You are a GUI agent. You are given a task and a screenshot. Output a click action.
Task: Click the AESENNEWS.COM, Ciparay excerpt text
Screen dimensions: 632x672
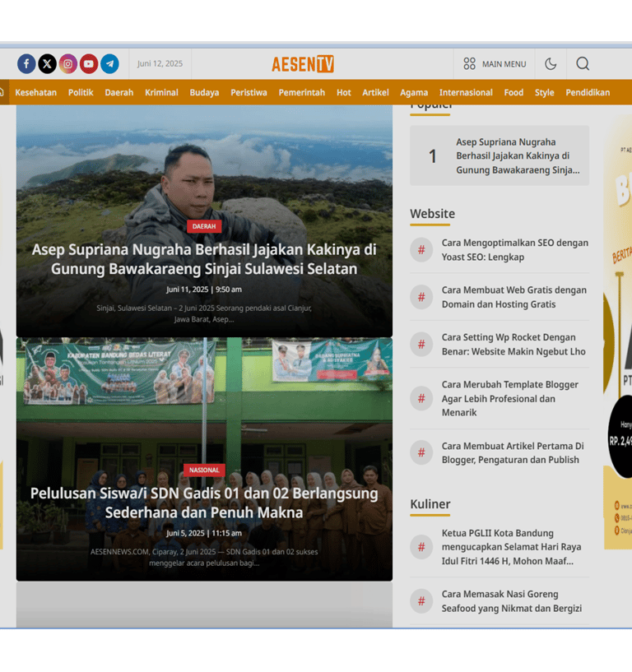(x=204, y=557)
